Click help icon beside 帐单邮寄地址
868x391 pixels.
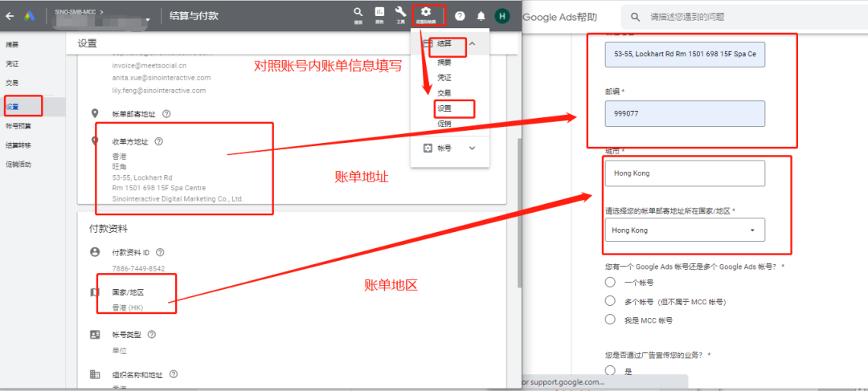[166, 114]
